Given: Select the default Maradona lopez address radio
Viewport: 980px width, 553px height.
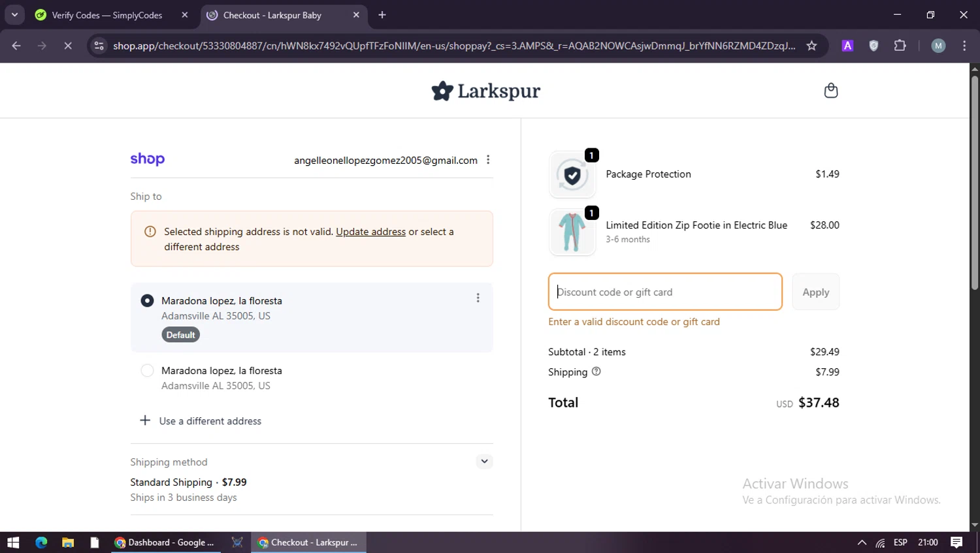Looking at the screenshot, I should pyautogui.click(x=147, y=301).
